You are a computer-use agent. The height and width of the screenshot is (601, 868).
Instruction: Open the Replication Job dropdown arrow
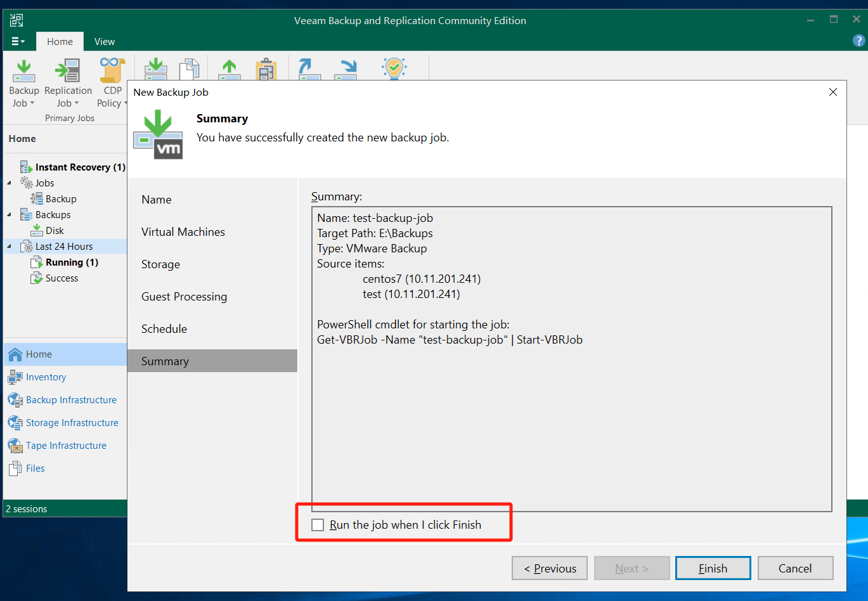click(x=77, y=103)
